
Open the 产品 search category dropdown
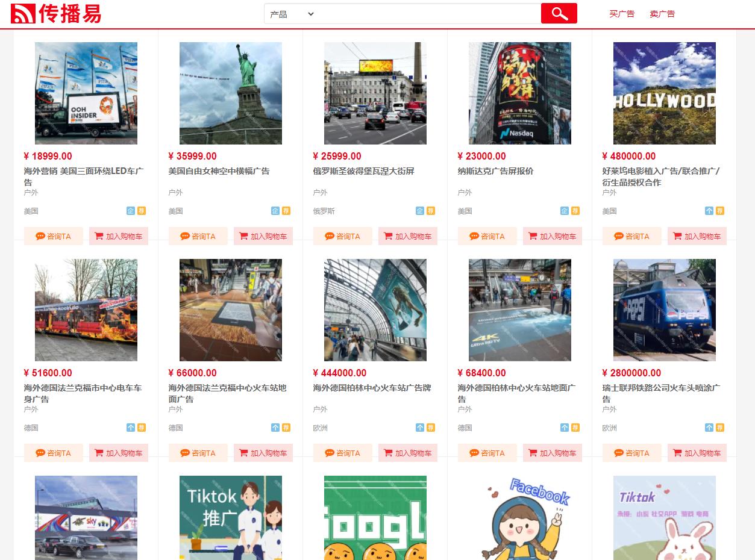[292, 14]
